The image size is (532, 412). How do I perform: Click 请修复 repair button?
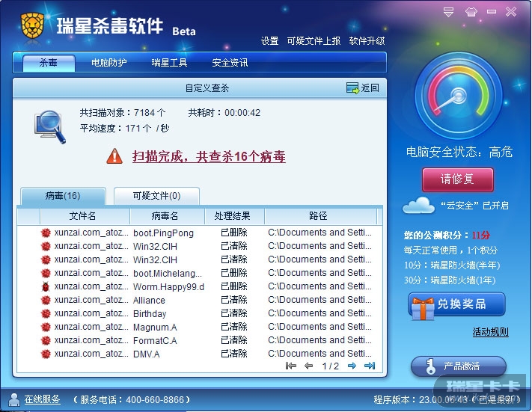click(458, 179)
